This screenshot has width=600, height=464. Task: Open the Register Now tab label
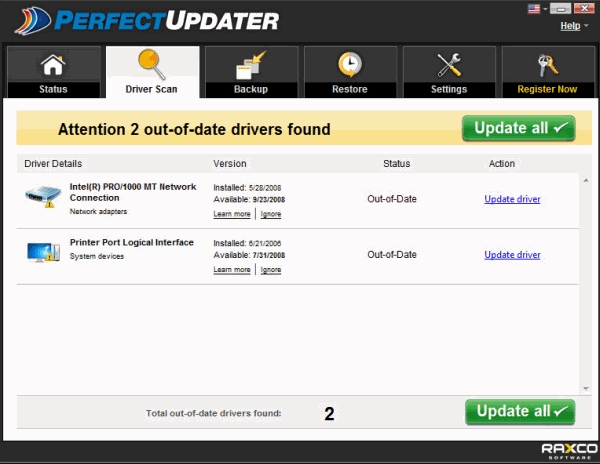pos(547,89)
